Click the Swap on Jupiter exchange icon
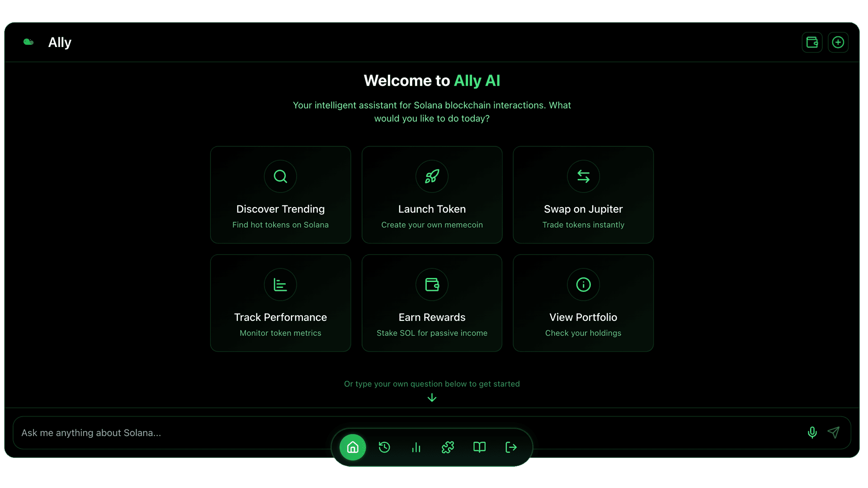The width and height of the screenshot is (868, 488). pyautogui.click(x=583, y=176)
